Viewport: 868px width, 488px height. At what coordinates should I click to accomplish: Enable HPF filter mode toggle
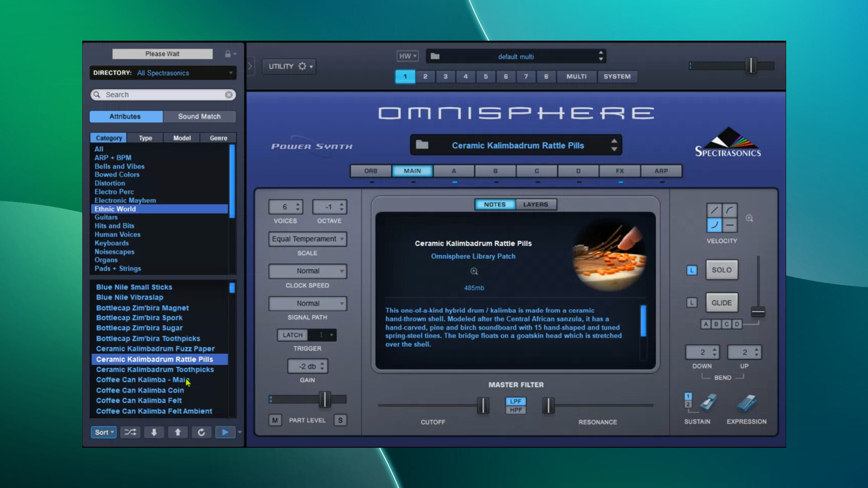pos(515,410)
